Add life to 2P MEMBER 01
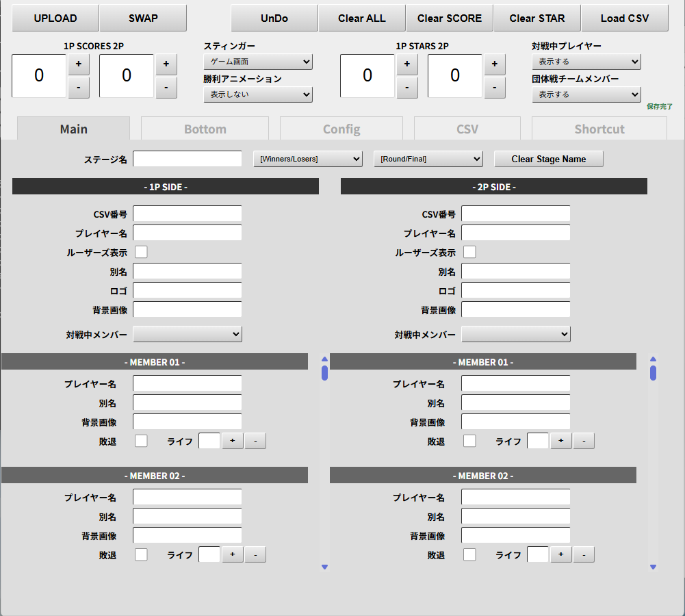The width and height of the screenshot is (685, 616). pyautogui.click(x=561, y=441)
